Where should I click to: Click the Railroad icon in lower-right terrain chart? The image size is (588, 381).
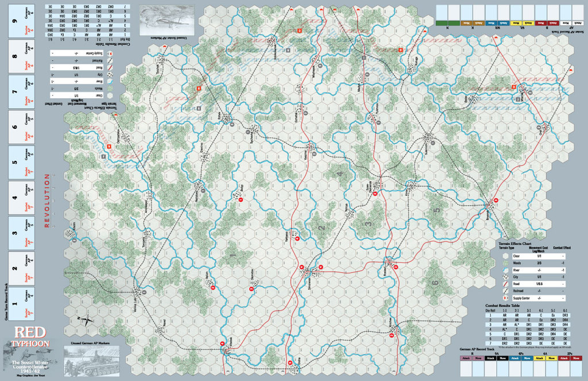tap(505, 291)
